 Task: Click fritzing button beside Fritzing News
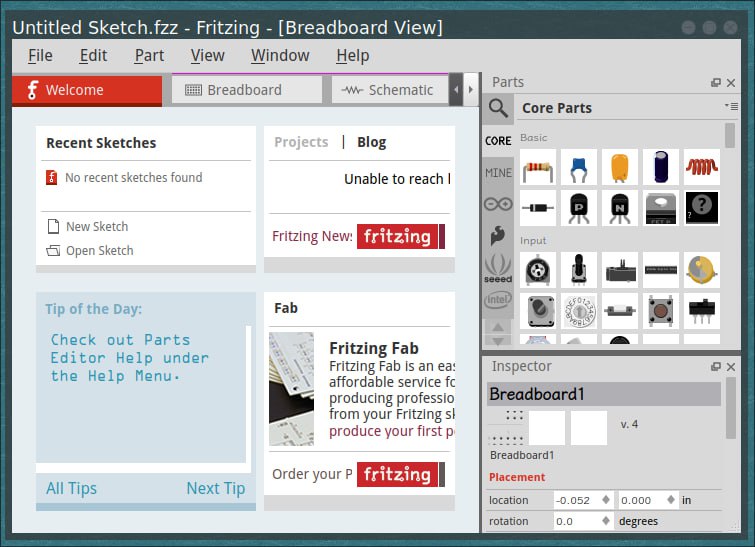click(x=401, y=236)
